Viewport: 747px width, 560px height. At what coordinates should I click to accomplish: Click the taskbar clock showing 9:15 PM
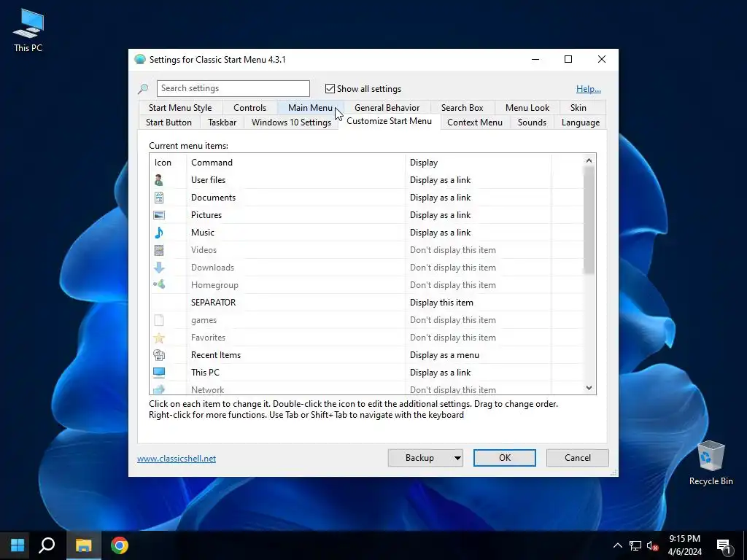click(684, 545)
